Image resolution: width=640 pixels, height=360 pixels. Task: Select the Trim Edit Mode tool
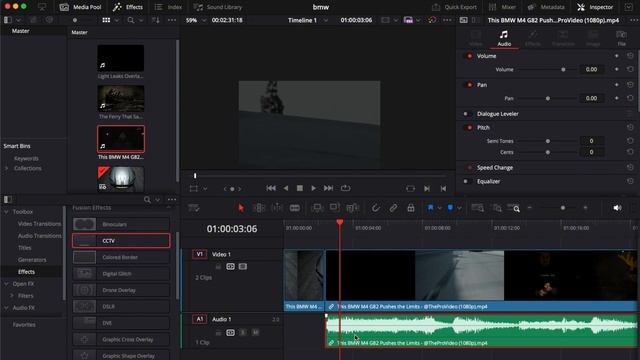pyautogui.click(x=259, y=208)
